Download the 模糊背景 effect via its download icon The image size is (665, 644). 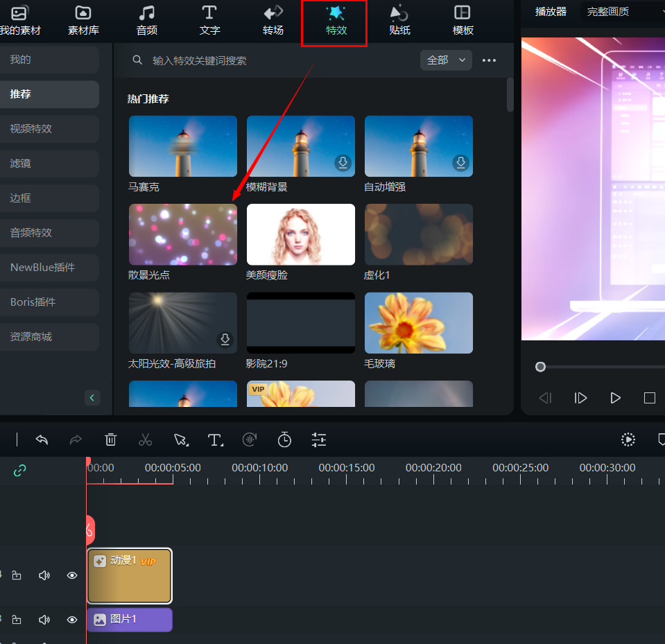point(343,163)
